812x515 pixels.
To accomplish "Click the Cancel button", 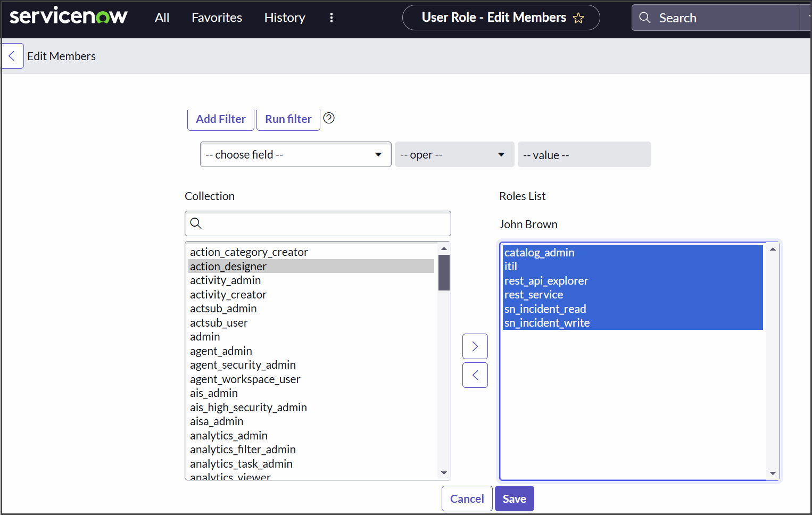I will tap(467, 499).
